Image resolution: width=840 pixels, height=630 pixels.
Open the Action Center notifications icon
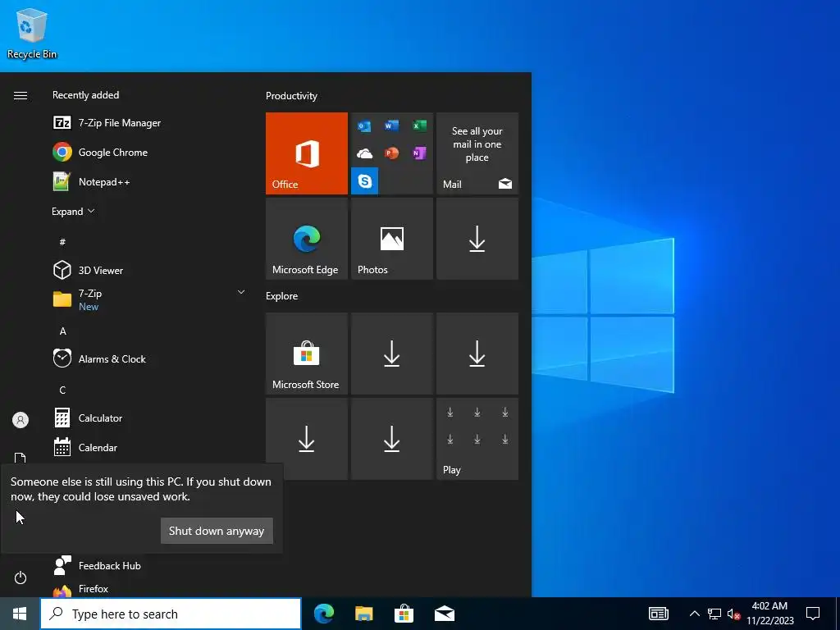coord(813,614)
